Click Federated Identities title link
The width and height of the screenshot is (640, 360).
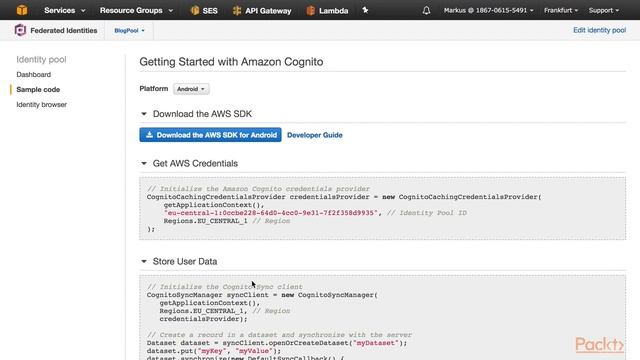[64, 31]
